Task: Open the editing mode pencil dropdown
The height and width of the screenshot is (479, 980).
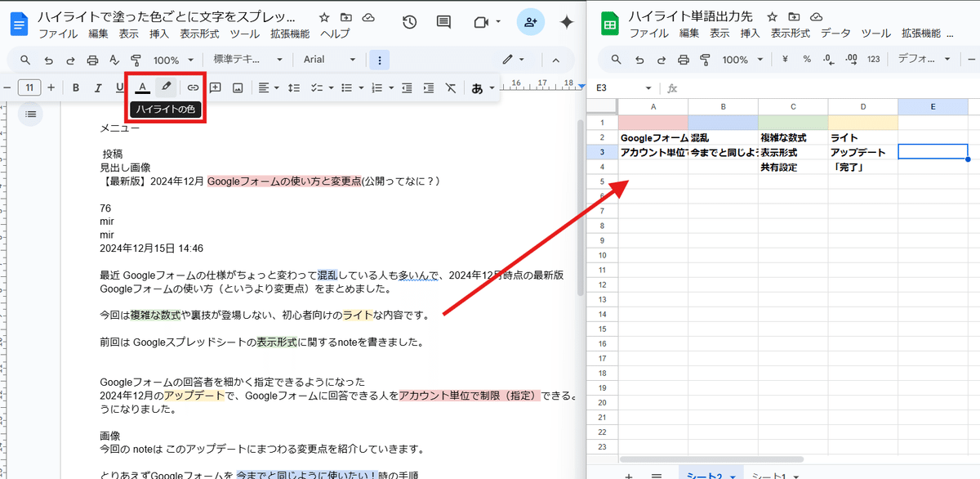Action: click(x=513, y=60)
